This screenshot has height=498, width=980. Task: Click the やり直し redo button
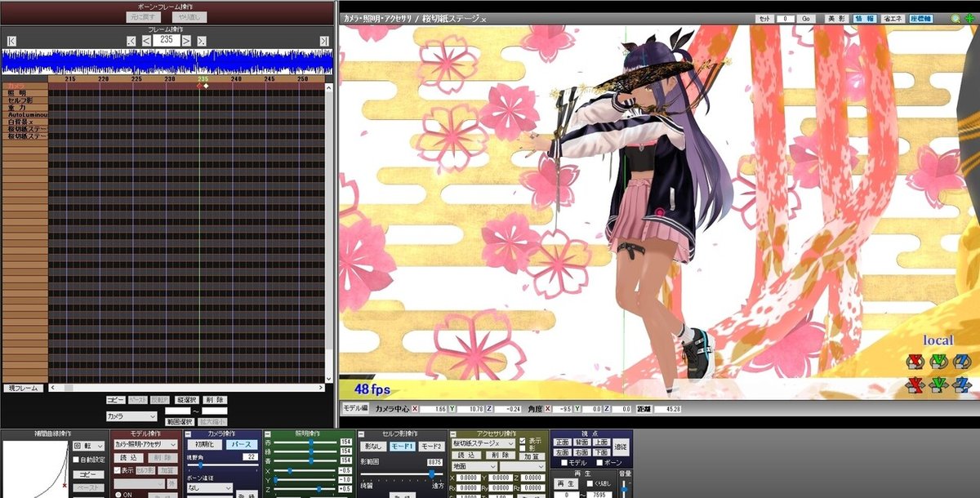[x=189, y=17]
